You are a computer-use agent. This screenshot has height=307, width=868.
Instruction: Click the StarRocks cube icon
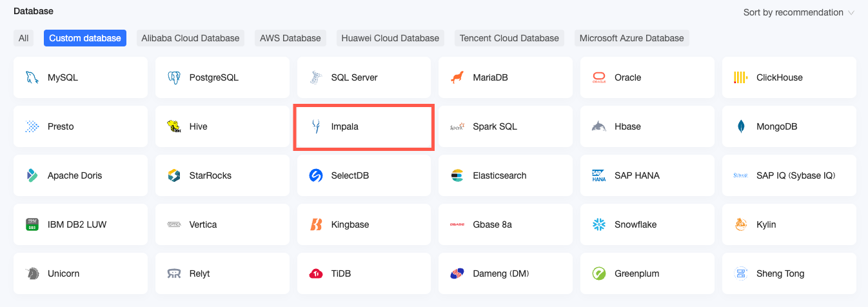click(x=173, y=175)
